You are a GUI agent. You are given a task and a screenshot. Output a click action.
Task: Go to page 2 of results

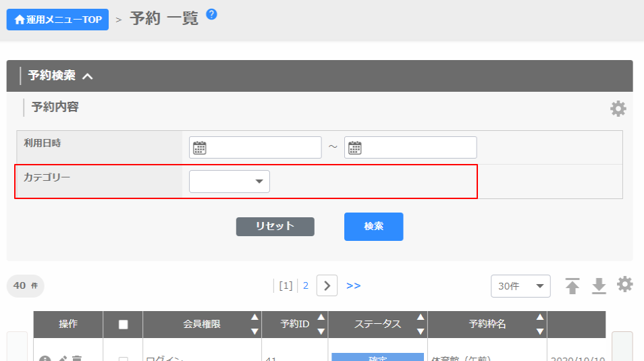305,285
